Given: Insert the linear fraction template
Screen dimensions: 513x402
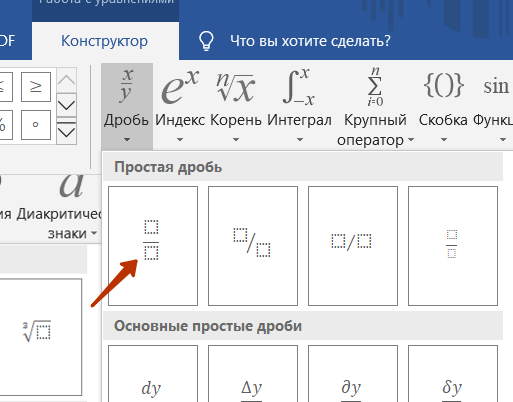Looking at the screenshot, I should click(353, 246).
